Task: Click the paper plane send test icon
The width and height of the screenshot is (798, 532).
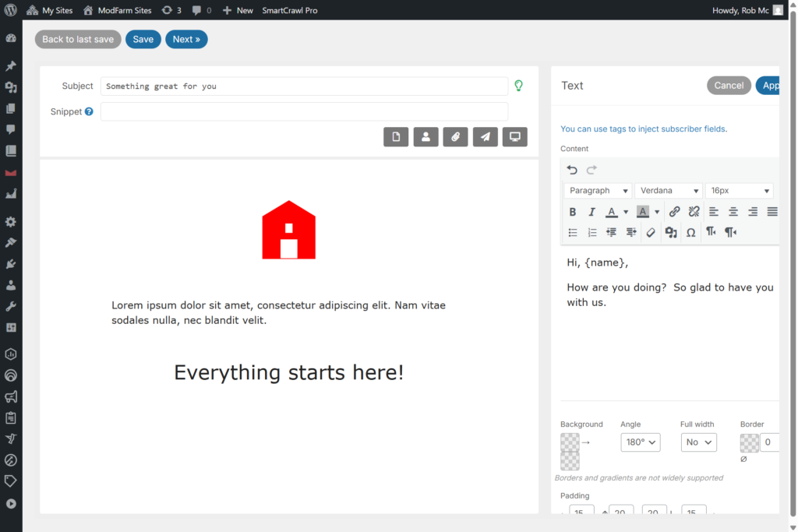Action: click(x=485, y=137)
